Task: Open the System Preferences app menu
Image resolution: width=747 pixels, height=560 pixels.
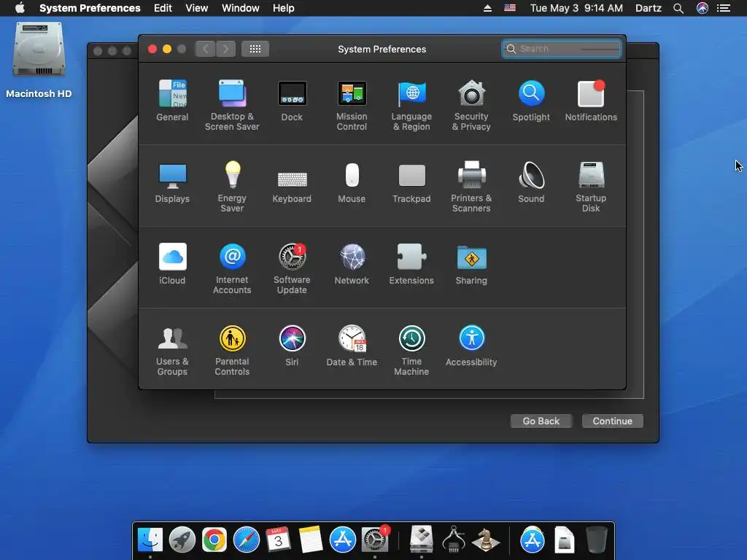Action: 90,8
